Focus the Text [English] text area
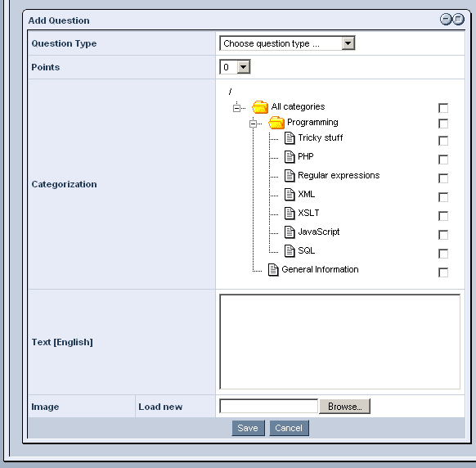The height and width of the screenshot is (468, 476). (340, 342)
